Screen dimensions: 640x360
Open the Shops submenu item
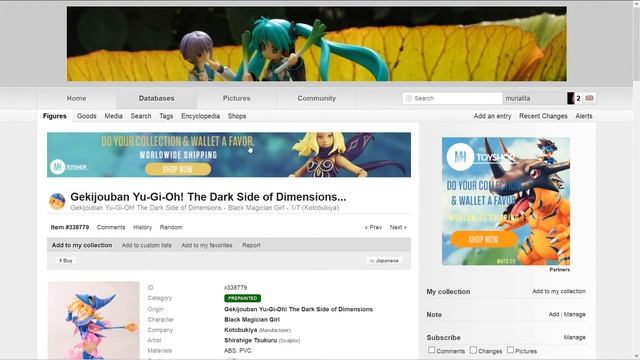pyautogui.click(x=237, y=116)
